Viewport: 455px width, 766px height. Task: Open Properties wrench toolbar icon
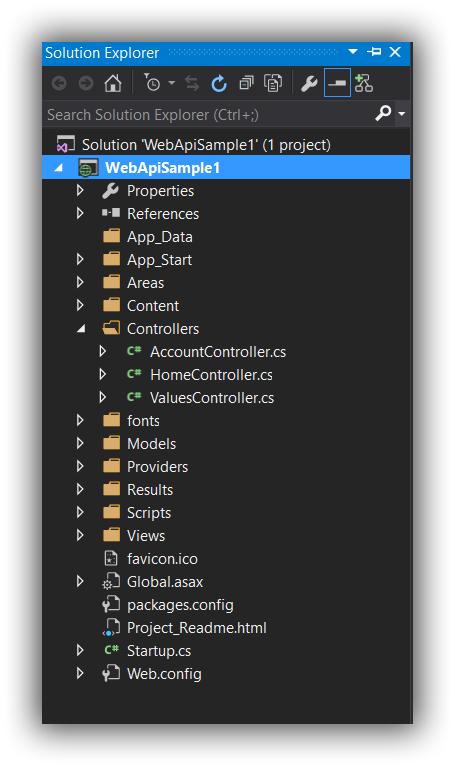tap(309, 84)
